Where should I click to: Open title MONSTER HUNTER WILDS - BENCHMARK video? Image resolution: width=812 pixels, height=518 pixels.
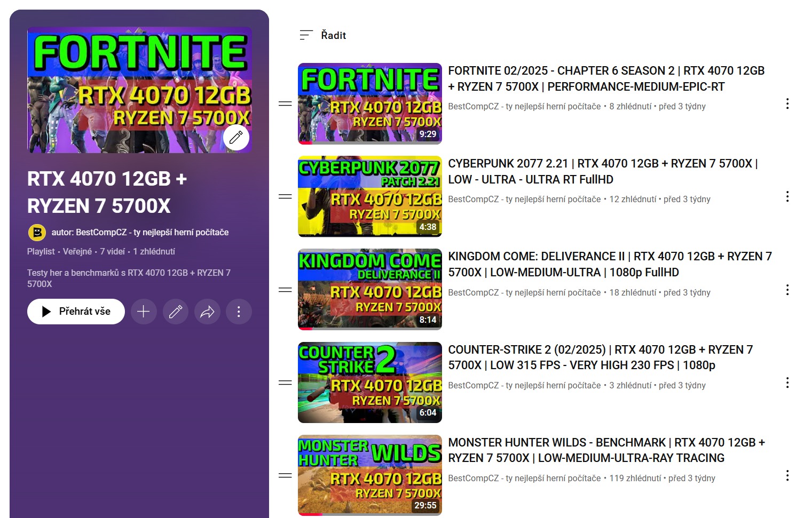tap(607, 450)
